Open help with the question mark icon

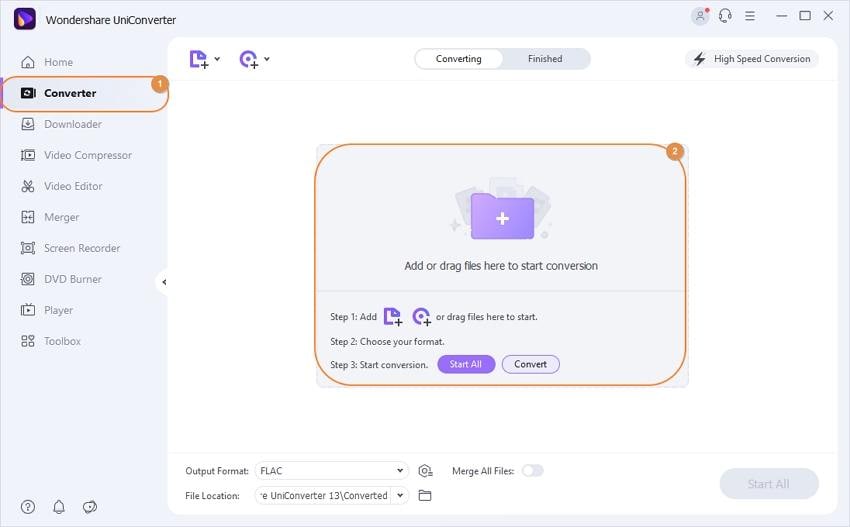pyautogui.click(x=28, y=507)
